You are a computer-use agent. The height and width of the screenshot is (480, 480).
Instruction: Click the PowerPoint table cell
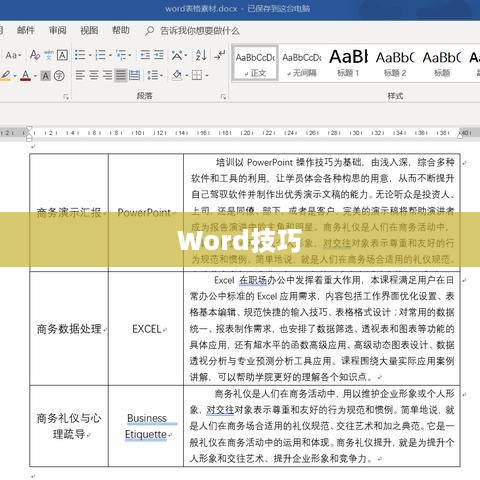click(146, 212)
